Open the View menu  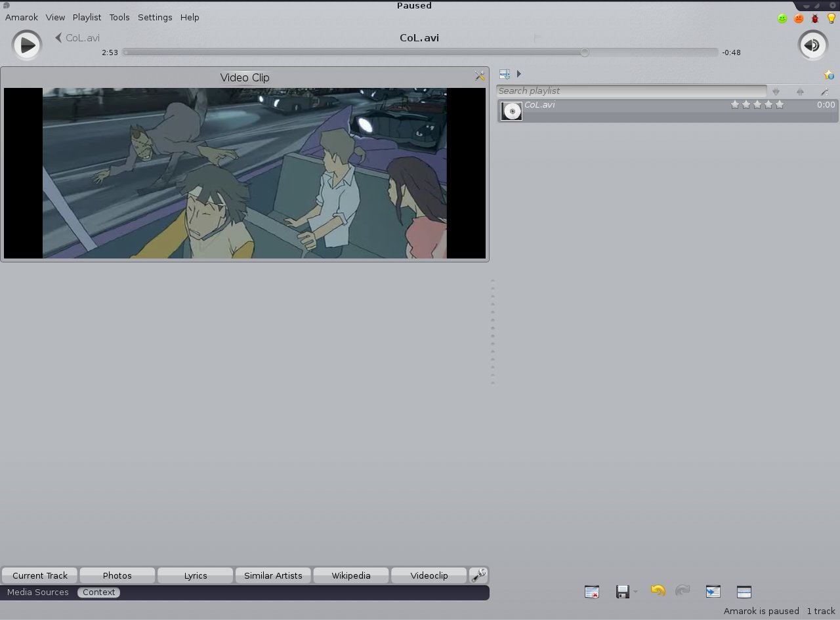coord(55,18)
